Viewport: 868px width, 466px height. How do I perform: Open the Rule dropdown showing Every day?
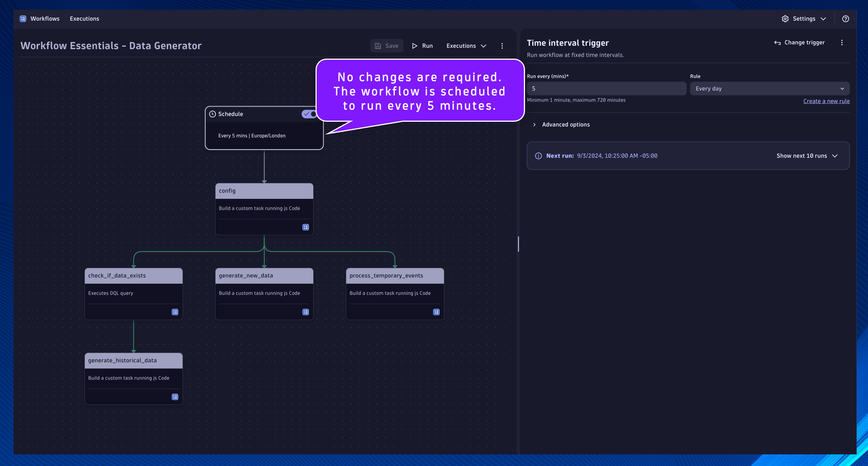point(770,89)
